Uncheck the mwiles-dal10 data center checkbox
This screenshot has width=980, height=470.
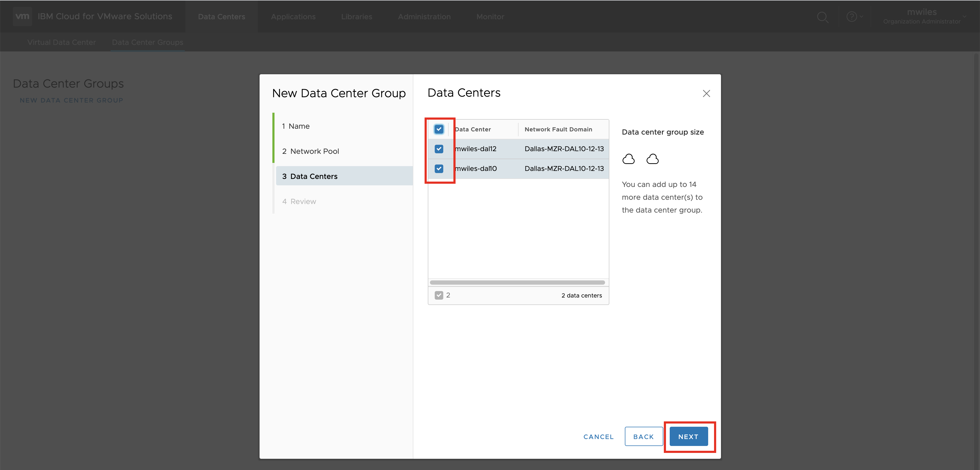(439, 169)
